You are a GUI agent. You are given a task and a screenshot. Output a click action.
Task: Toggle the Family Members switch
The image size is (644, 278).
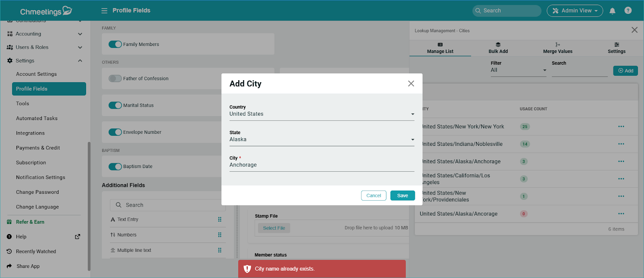click(x=115, y=44)
